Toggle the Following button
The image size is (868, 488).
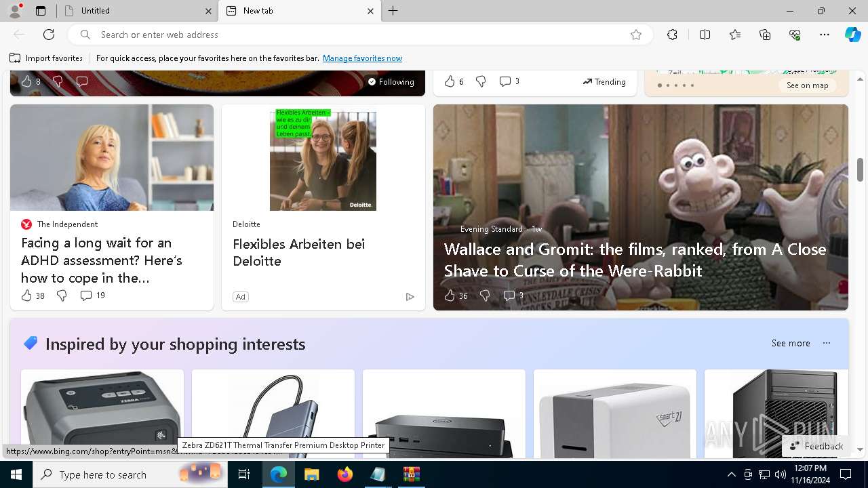tap(391, 81)
